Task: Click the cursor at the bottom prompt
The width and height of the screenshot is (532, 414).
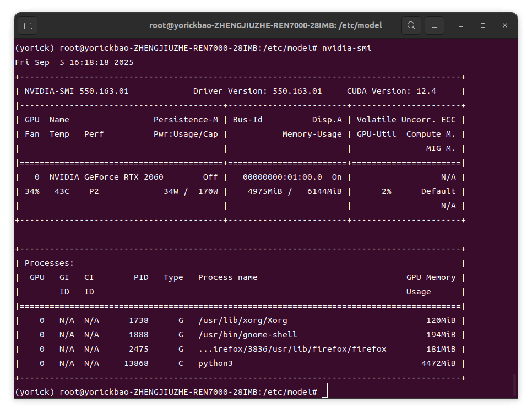Action: click(325, 390)
